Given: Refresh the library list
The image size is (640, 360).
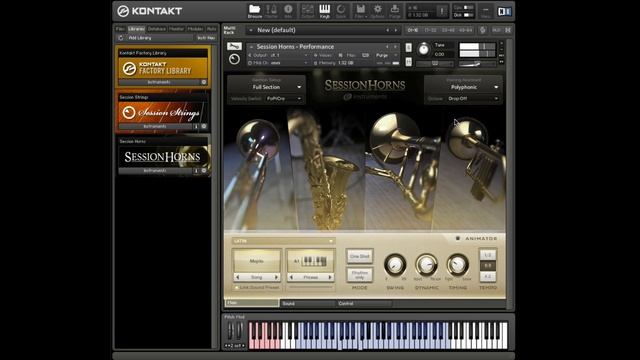Looking at the screenshot, I should click(x=120, y=38).
